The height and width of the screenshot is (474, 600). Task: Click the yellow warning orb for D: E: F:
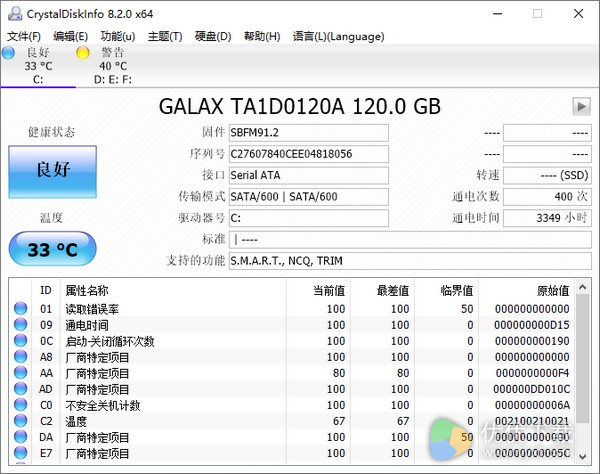pos(83,53)
